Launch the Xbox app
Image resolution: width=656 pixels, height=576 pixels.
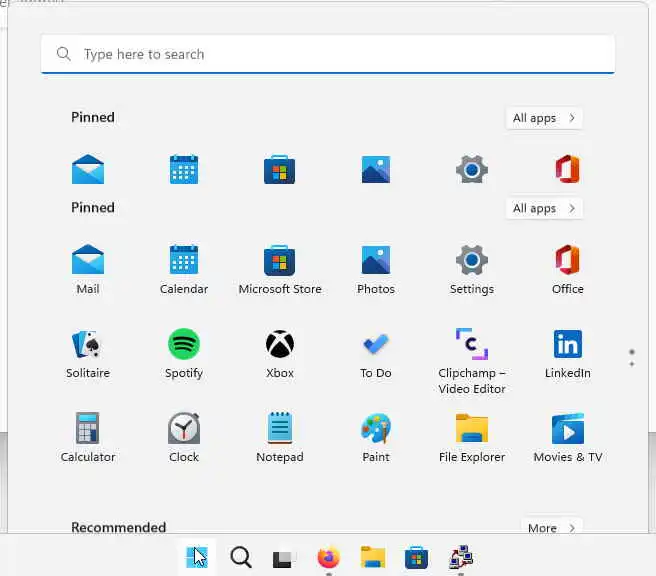[279, 354]
